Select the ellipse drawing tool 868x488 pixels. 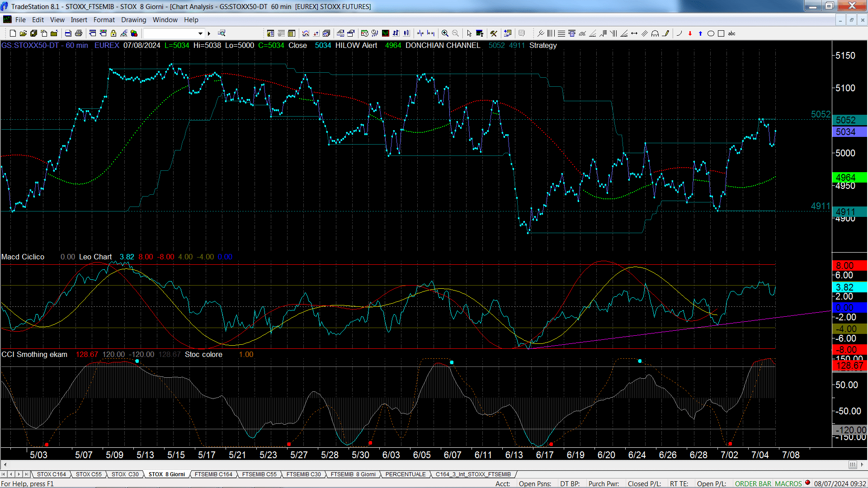click(x=711, y=33)
